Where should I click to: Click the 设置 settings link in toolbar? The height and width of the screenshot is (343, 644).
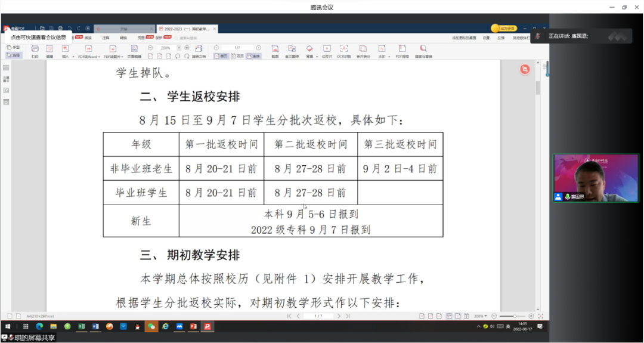click(x=486, y=38)
